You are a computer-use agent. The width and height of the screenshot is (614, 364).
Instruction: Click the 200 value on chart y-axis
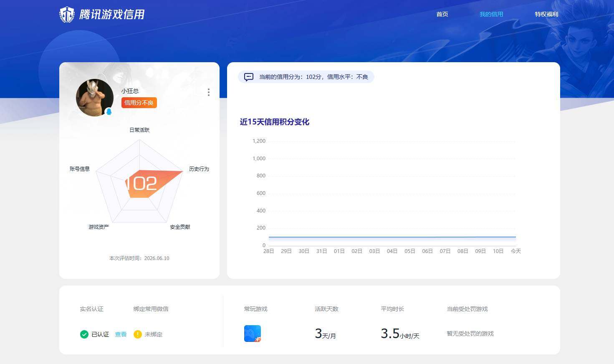coord(261,228)
